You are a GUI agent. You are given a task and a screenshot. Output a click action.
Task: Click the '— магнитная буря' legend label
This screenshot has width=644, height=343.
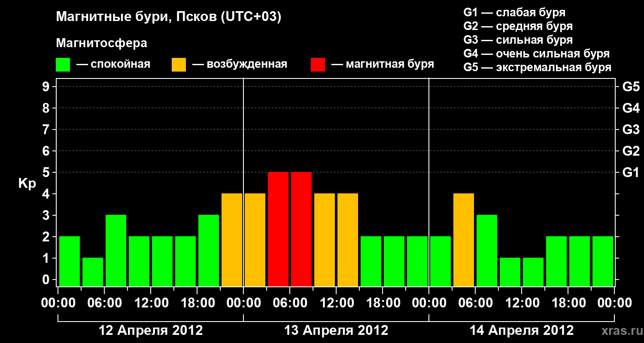(383, 65)
